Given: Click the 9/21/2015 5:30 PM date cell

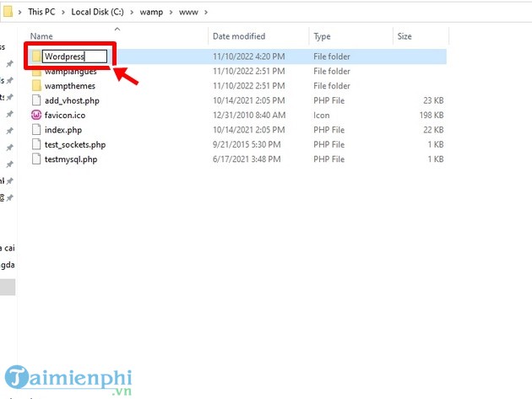Looking at the screenshot, I should (x=247, y=144).
